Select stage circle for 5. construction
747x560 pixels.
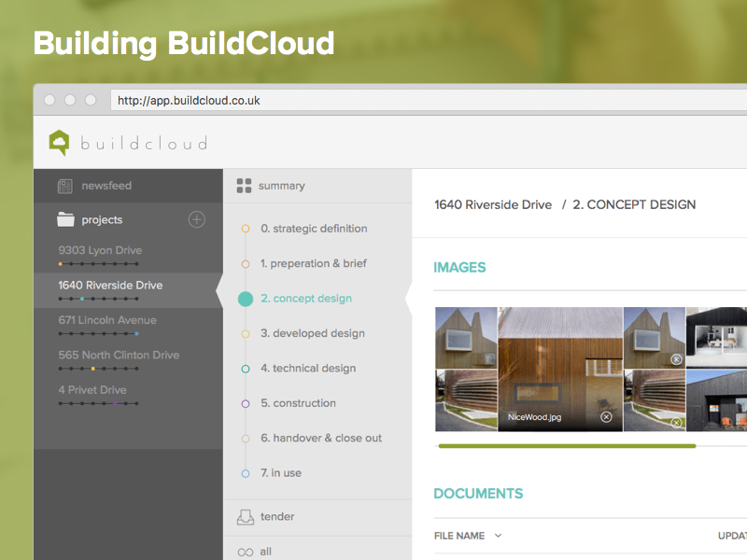coord(246,404)
